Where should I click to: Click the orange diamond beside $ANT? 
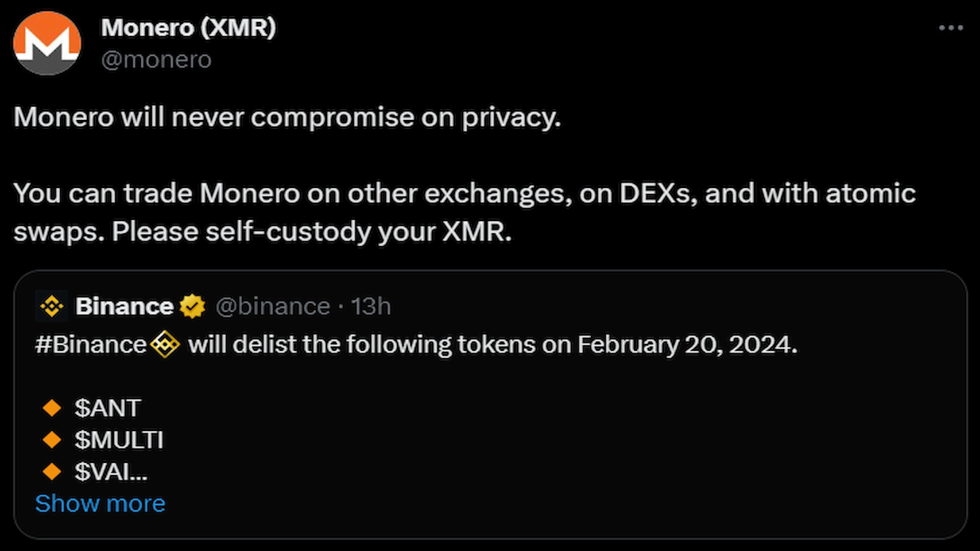53,407
